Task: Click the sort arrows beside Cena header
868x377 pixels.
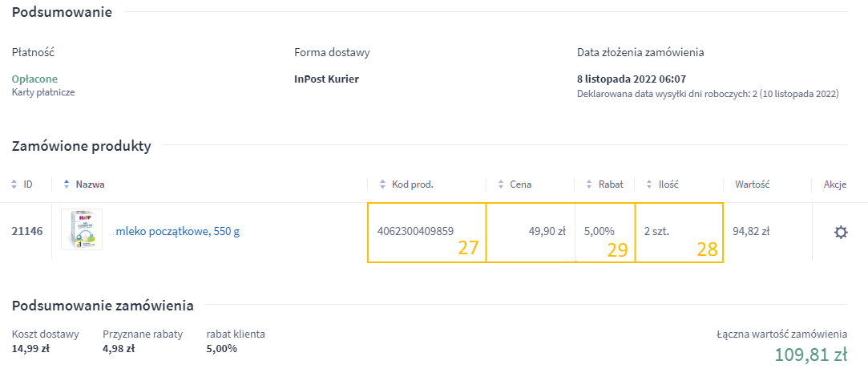Action: pyautogui.click(x=500, y=184)
